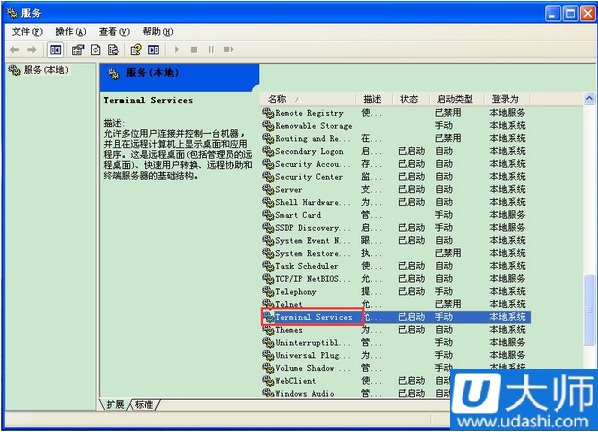Toggle the show/hide console tree icon

[56, 50]
